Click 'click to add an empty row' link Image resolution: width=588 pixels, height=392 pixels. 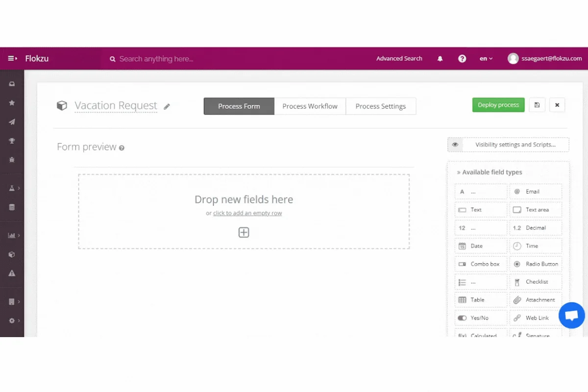(x=247, y=213)
